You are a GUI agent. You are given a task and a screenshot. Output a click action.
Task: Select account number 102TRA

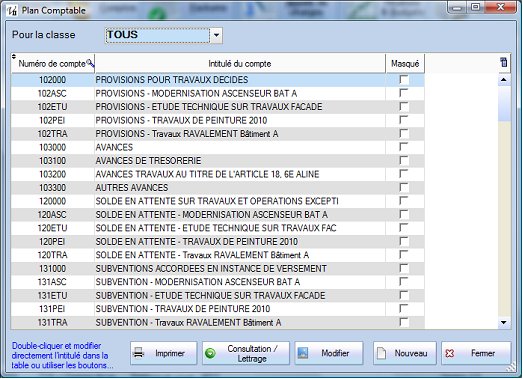tap(52, 134)
